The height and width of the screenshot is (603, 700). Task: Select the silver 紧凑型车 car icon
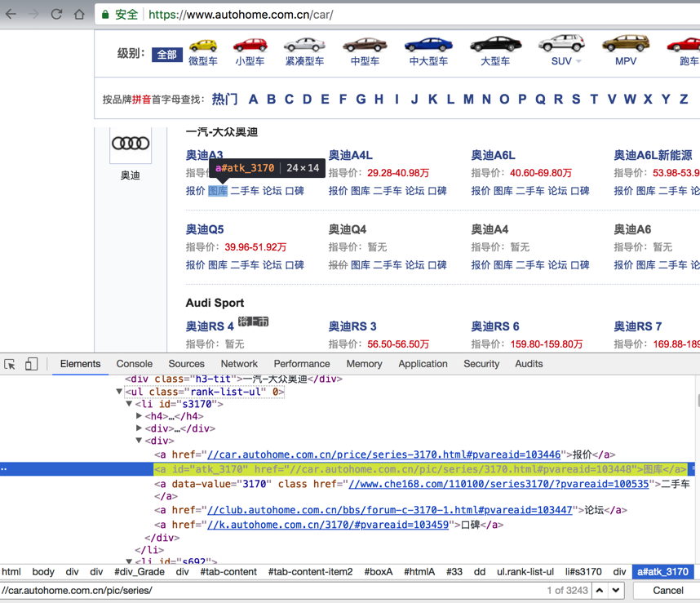click(304, 45)
